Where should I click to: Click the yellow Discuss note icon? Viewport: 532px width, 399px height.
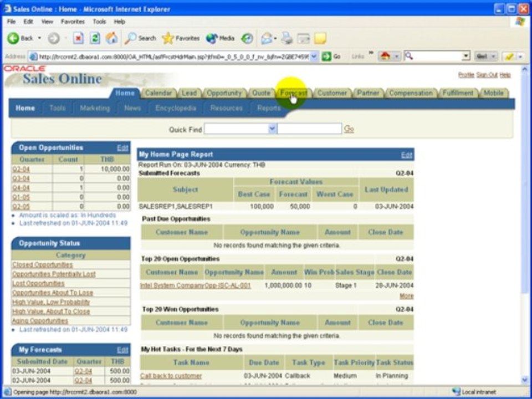click(320, 38)
